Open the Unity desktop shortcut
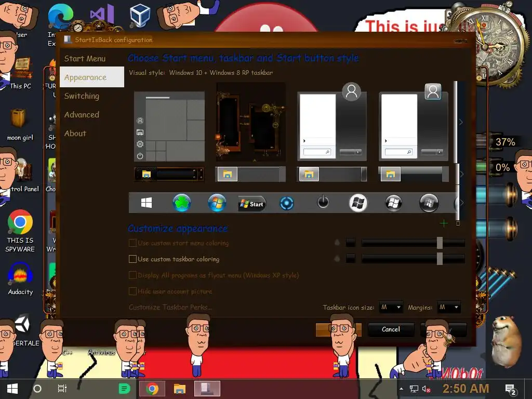This screenshot has height=399, width=532. pos(22,324)
